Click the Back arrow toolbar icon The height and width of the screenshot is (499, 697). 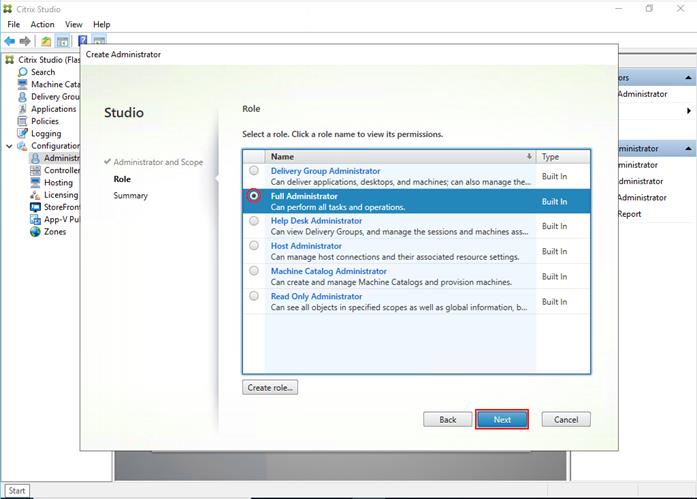(9, 41)
